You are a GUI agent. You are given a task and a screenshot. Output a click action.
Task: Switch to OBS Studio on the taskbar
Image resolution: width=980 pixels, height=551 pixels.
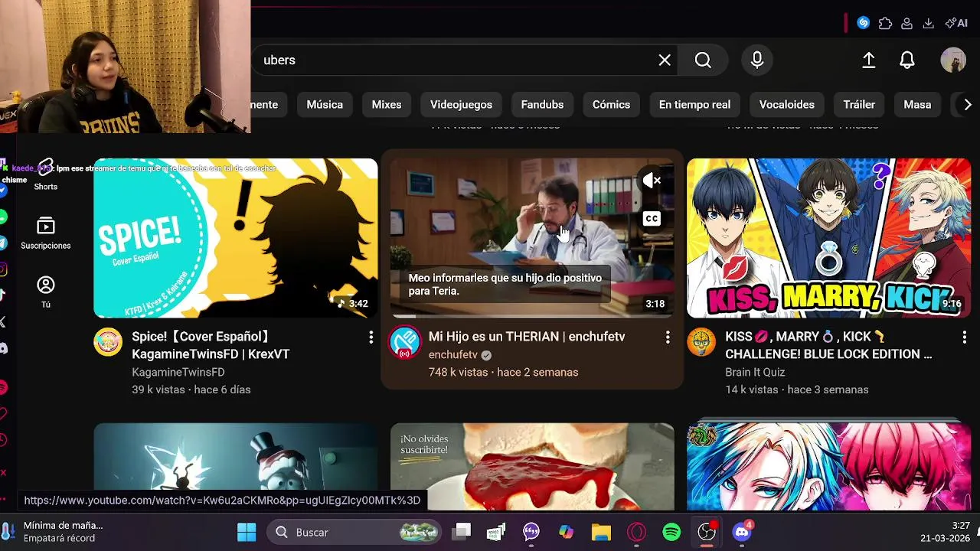pos(707,533)
